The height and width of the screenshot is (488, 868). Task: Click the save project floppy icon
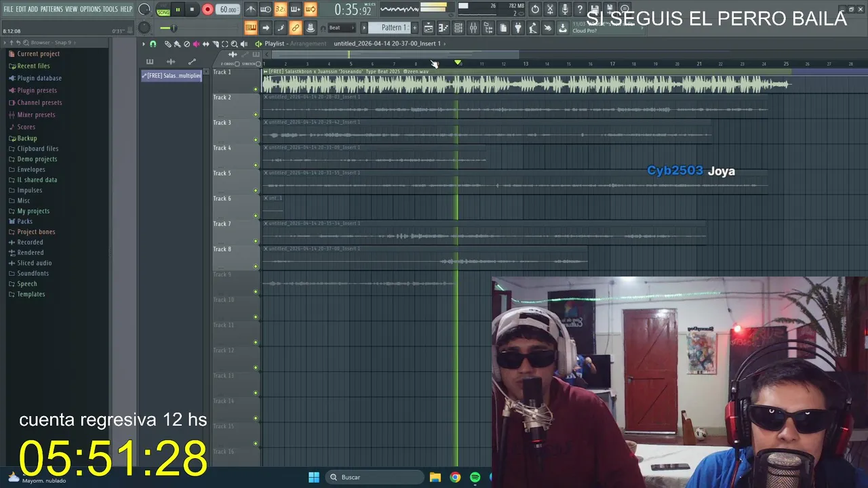point(595,9)
